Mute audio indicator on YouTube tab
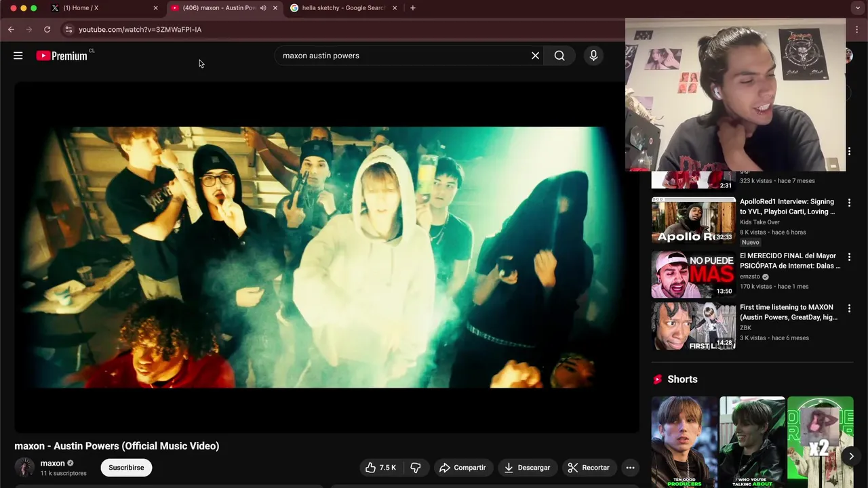This screenshot has width=868, height=488. 263,8
